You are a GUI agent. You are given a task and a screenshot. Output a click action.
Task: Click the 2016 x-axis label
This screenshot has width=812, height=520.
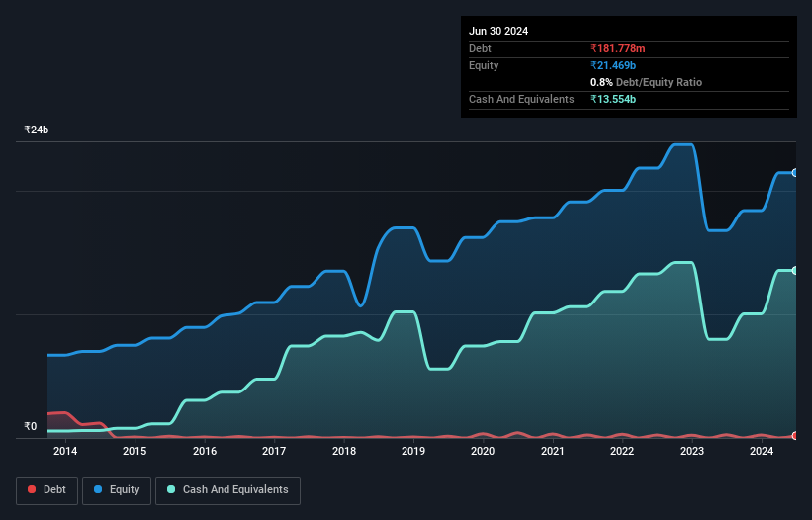pos(205,451)
